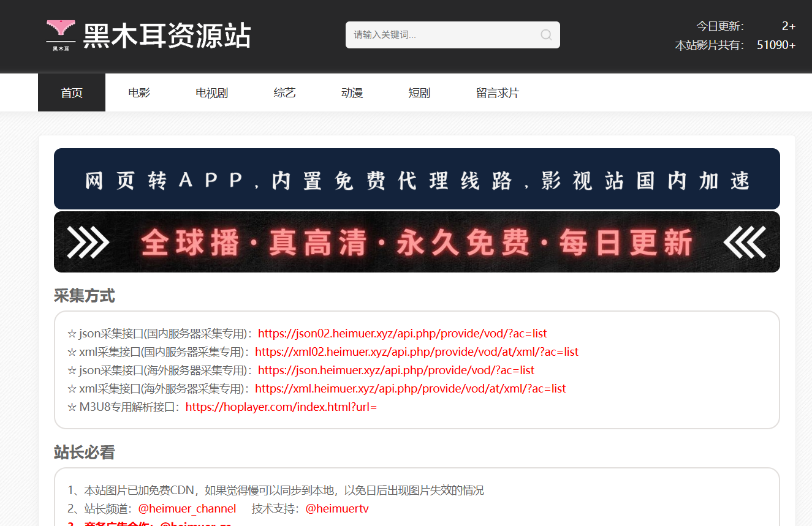This screenshot has width=812, height=526.
Task: Open the 全球播·真高清 banner ad
Action: pyautogui.click(x=417, y=242)
